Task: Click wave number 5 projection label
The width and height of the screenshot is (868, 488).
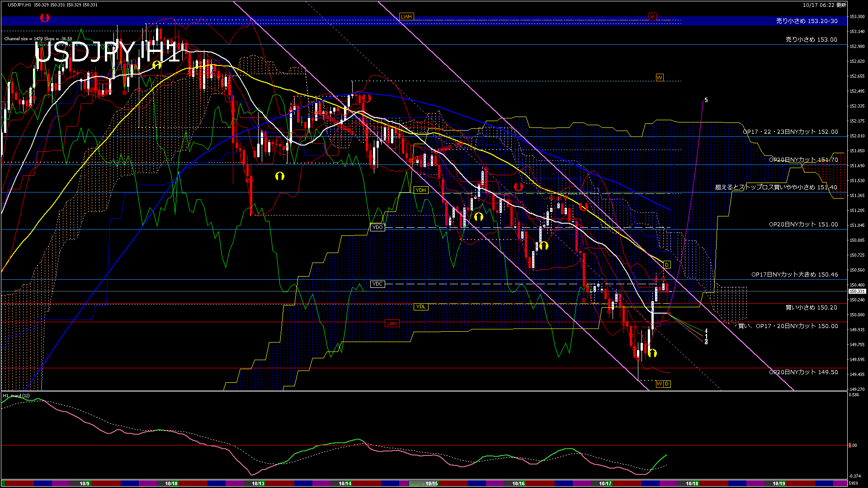Action: point(706,100)
